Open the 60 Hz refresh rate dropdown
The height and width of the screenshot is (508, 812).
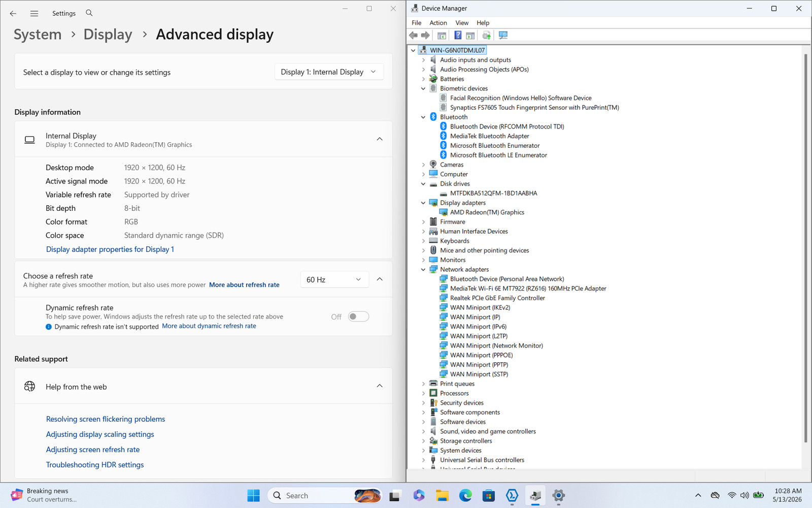tap(334, 279)
